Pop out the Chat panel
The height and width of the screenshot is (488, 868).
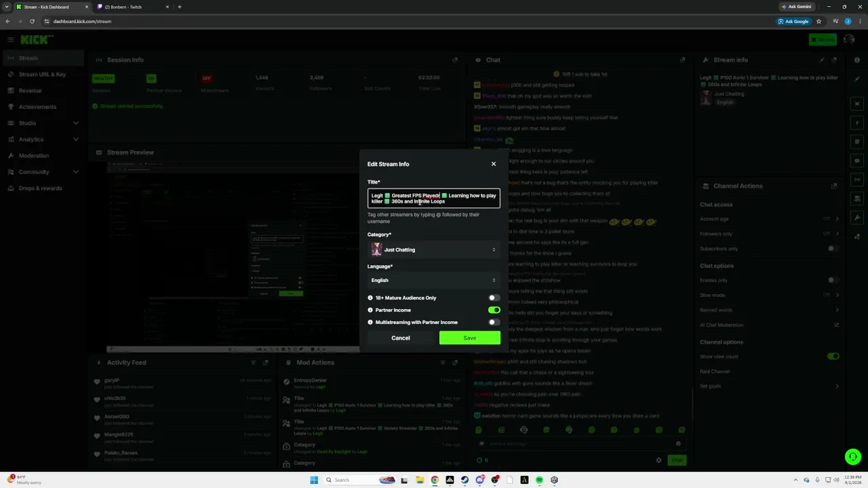pyautogui.click(x=682, y=60)
